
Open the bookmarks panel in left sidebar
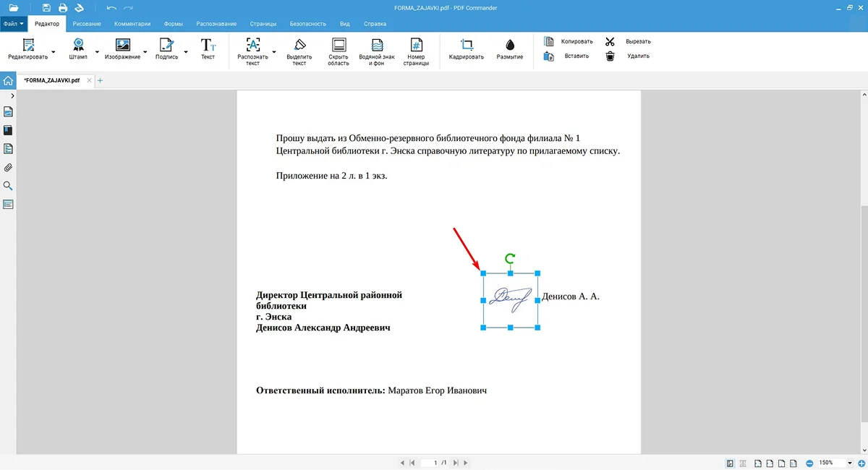[9, 131]
